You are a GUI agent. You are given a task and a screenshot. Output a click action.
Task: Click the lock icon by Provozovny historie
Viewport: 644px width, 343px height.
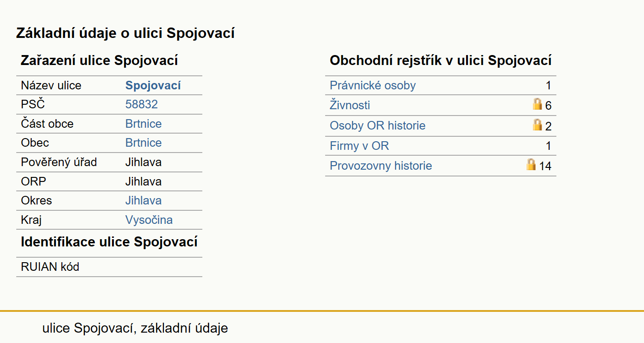531,164
